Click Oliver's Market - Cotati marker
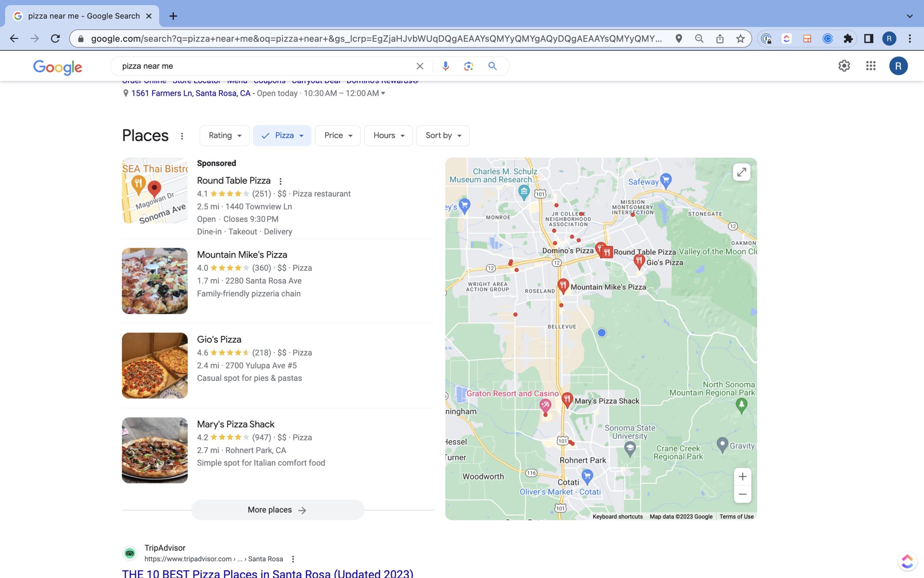The height and width of the screenshot is (578, 924). coord(587,476)
